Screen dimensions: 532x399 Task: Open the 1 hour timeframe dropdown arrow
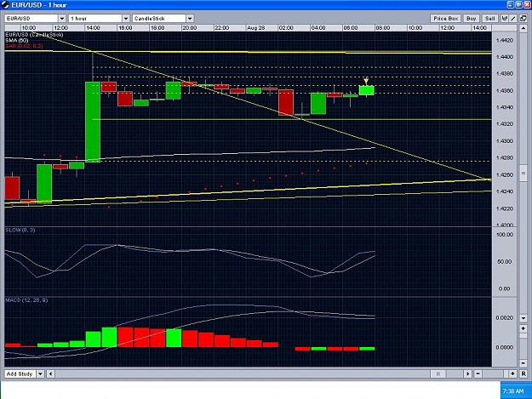pos(126,19)
